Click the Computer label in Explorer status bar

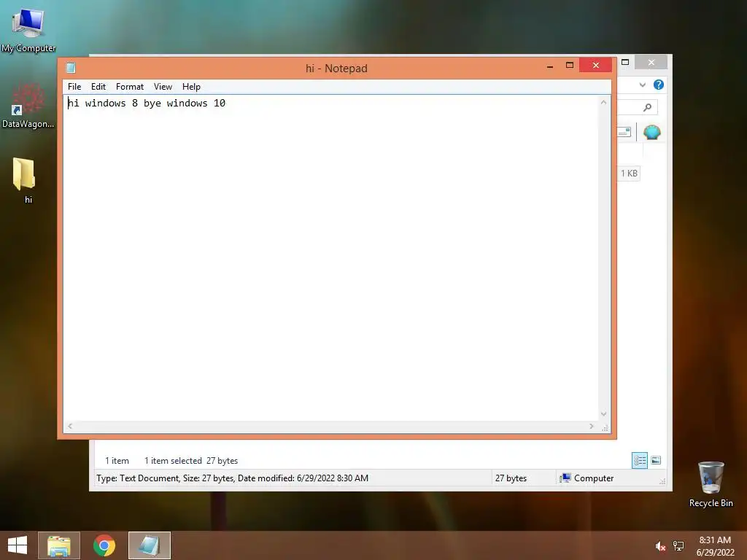click(594, 478)
